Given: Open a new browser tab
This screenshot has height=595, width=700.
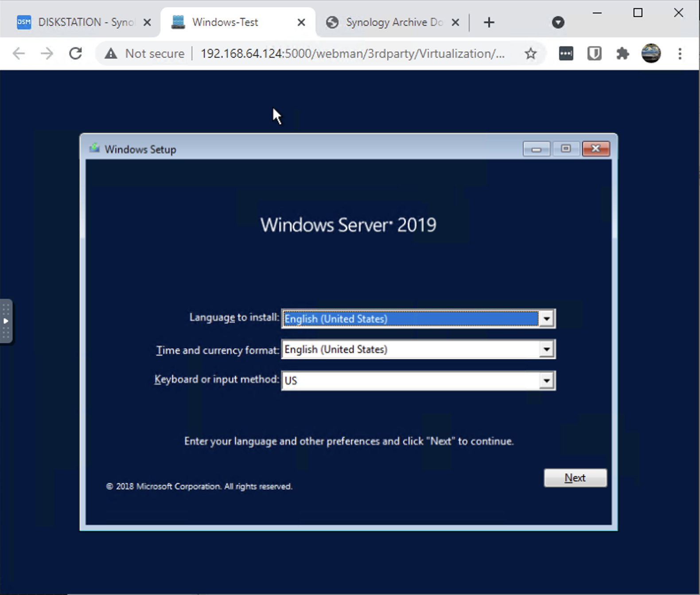Looking at the screenshot, I should [x=489, y=22].
